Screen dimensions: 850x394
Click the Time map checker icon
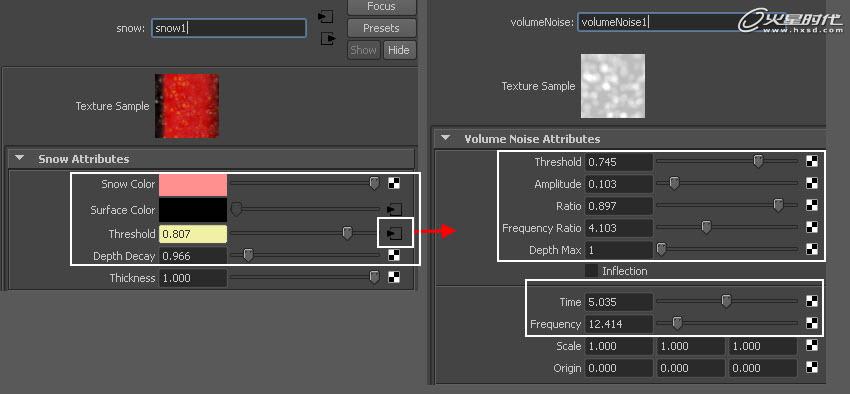(x=812, y=301)
